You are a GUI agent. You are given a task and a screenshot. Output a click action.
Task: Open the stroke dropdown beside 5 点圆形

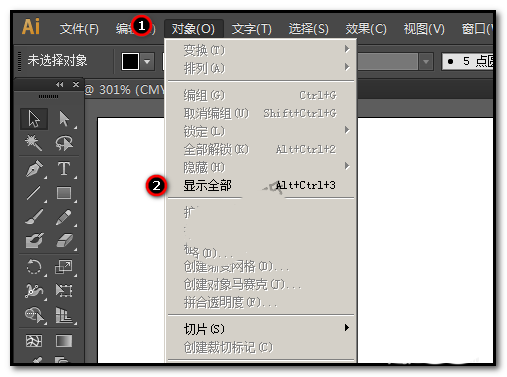pos(426,62)
